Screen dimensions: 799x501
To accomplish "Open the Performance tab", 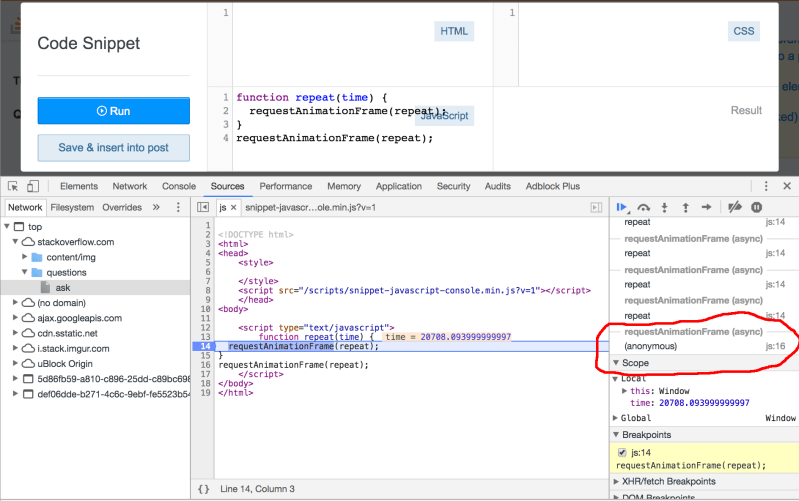I will point(286,187).
